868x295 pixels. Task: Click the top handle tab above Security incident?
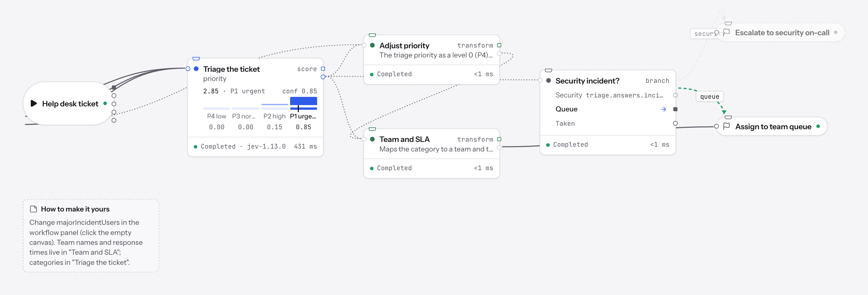coord(549,70)
